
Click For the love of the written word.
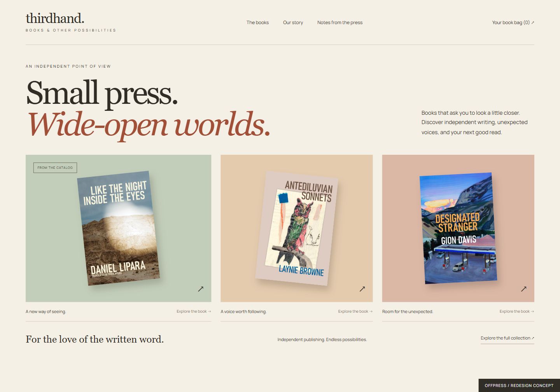tap(94, 339)
